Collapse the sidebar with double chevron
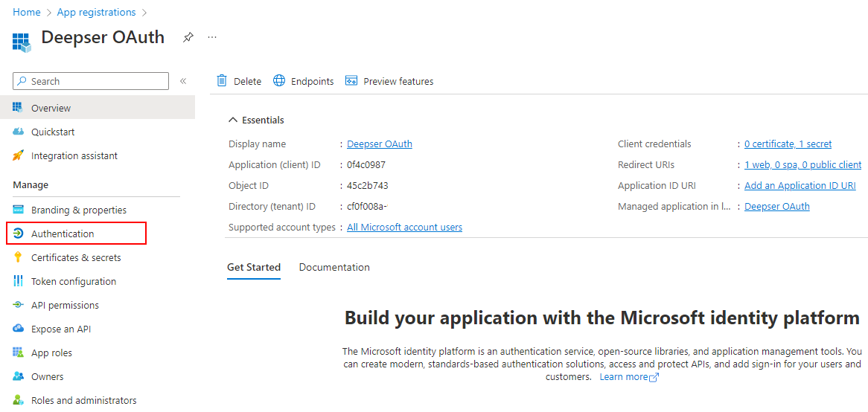This screenshot has height=412, width=868. coord(183,81)
